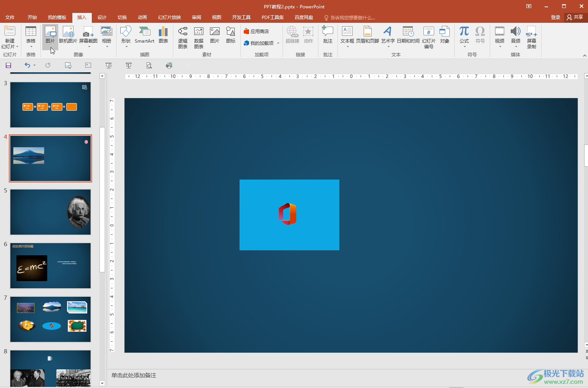This screenshot has width=588, height=388.
Task: Select slide 5 thumbnail with Einstein portrait
Action: (51, 212)
